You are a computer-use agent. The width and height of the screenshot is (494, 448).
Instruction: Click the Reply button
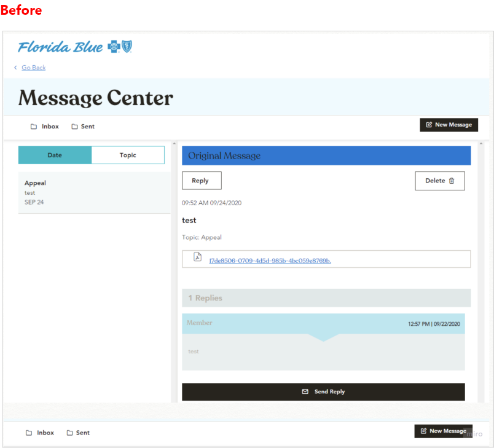pyautogui.click(x=202, y=181)
